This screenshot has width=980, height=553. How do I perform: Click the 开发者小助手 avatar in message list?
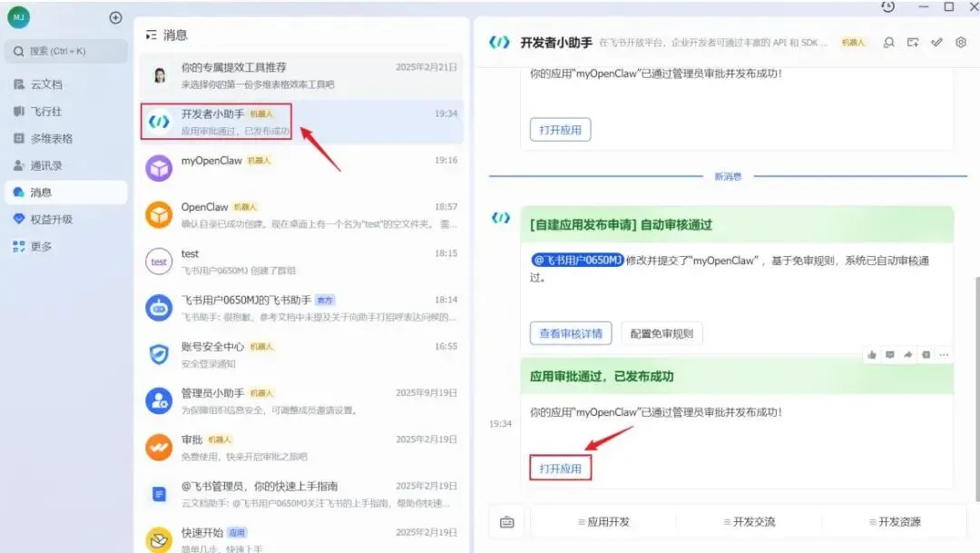tap(159, 122)
